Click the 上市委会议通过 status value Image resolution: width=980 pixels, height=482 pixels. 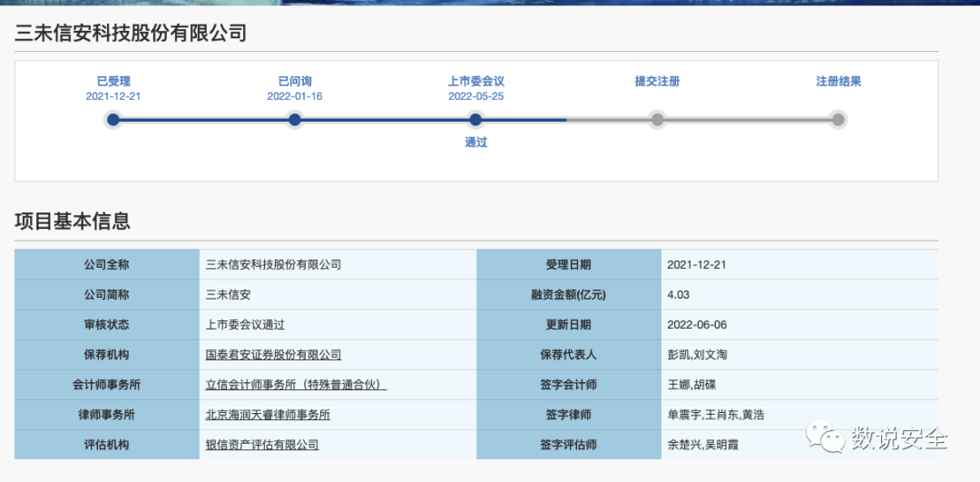246,324
